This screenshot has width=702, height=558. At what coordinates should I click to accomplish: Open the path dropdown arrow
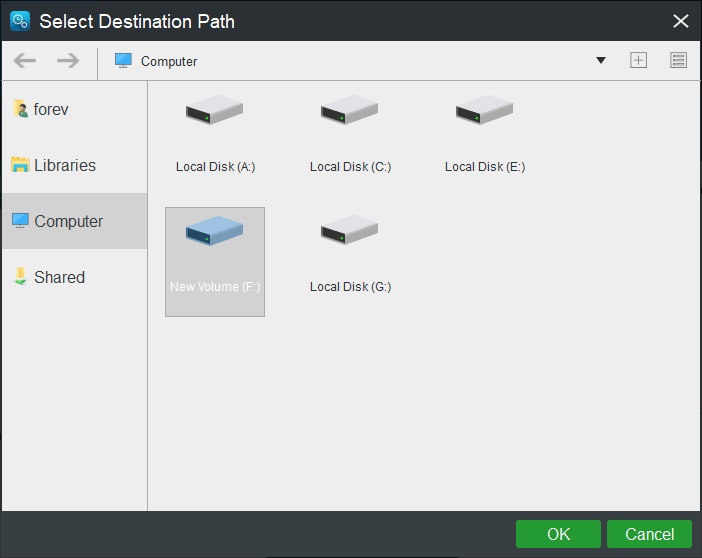point(601,60)
